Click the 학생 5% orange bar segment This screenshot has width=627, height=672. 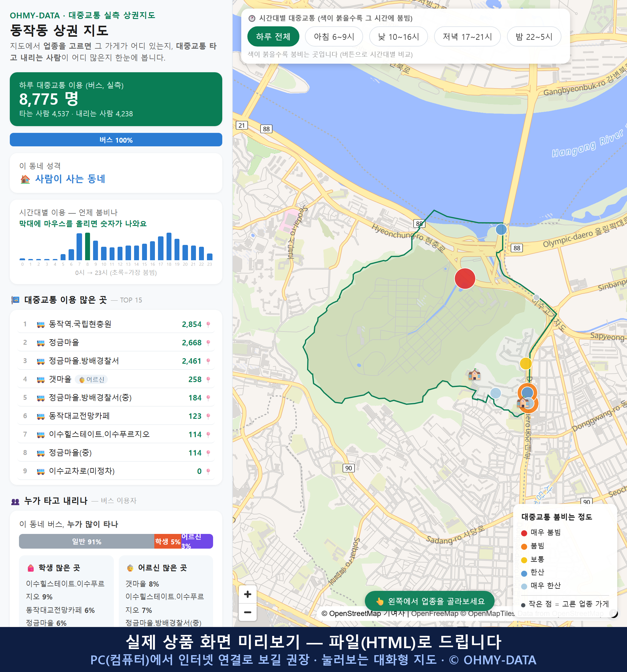[x=168, y=541]
